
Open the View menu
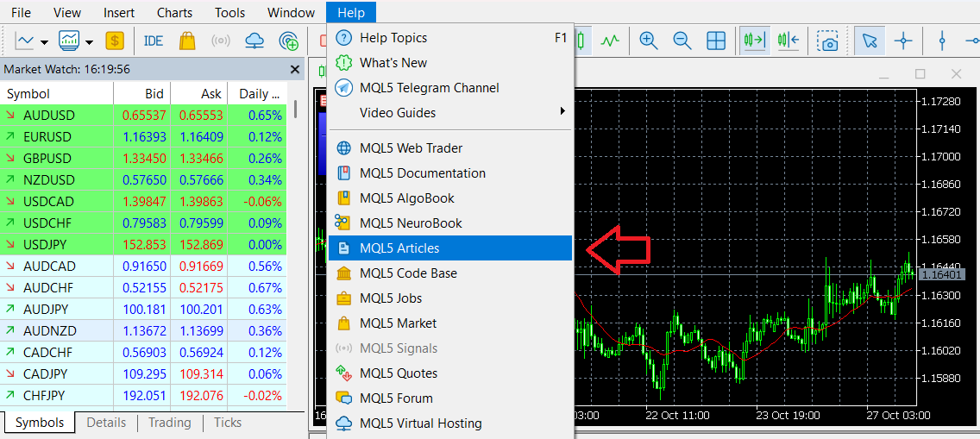pos(67,12)
